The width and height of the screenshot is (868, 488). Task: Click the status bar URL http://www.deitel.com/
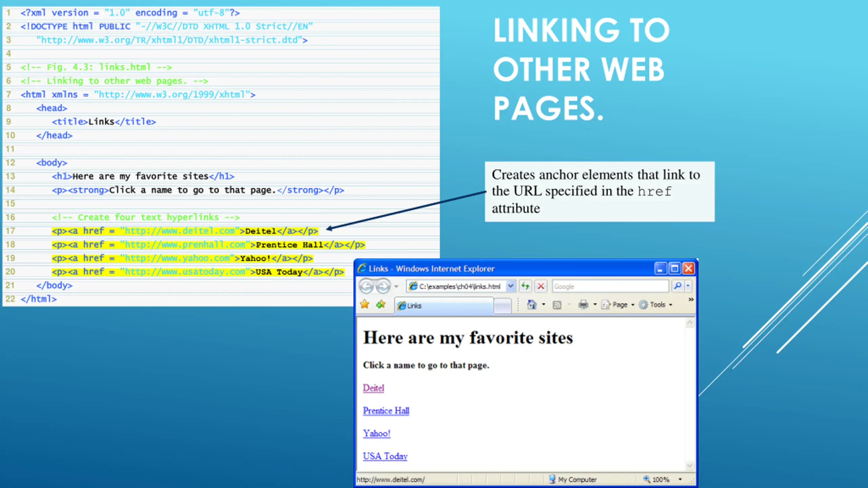tap(390, 480)
